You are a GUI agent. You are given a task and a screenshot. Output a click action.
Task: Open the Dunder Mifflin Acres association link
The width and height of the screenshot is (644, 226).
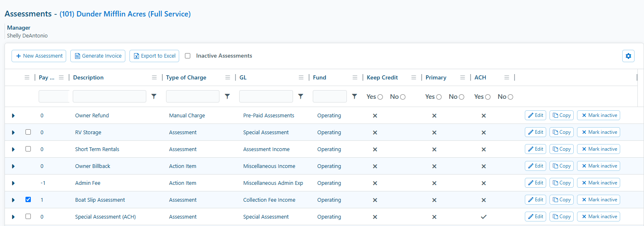pos(125,14)
